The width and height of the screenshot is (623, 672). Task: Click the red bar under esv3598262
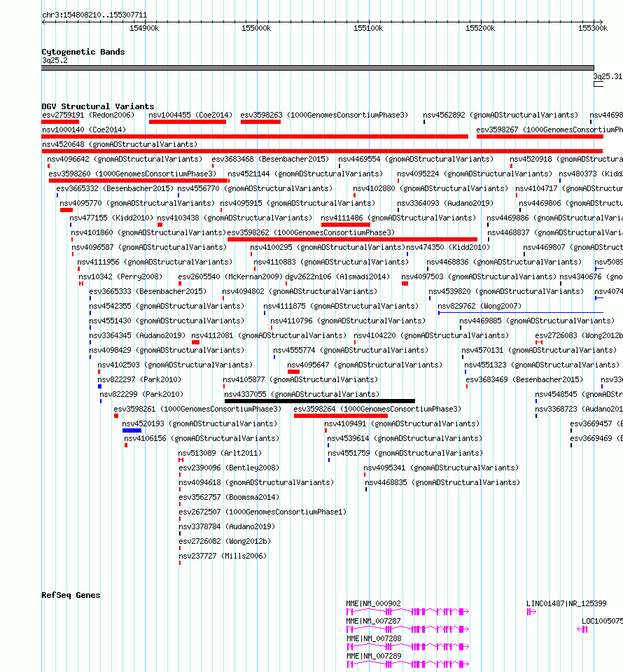coord(352,239)
